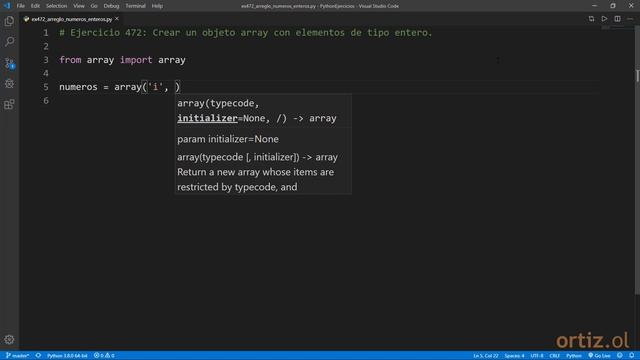
Task: Click the VS Code logo in the title bar
Action: tap(7, 6)
